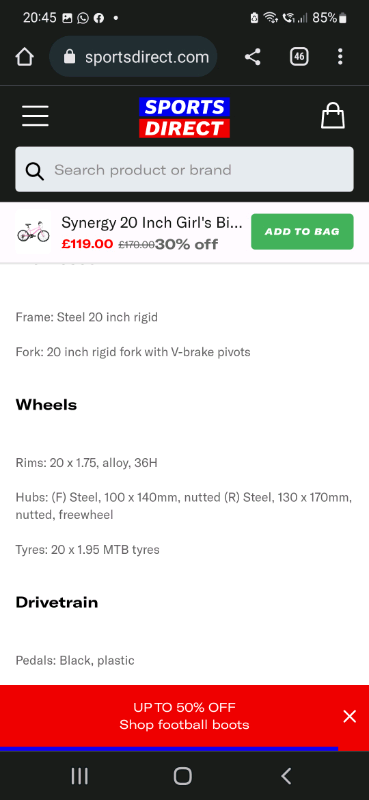Open the browser three-dot overflow menu
369x800 pixels.
(x=340, y=57)
